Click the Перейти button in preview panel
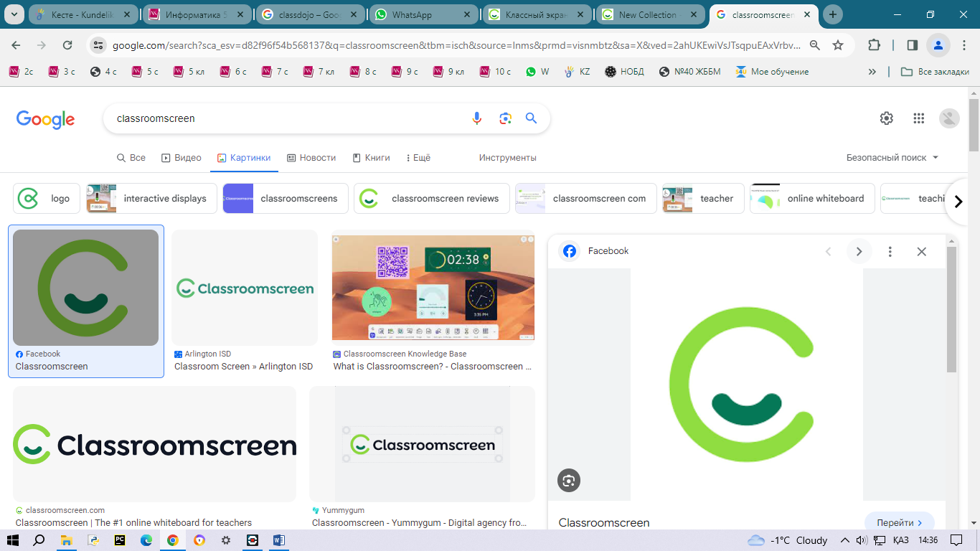 [900, 523]
